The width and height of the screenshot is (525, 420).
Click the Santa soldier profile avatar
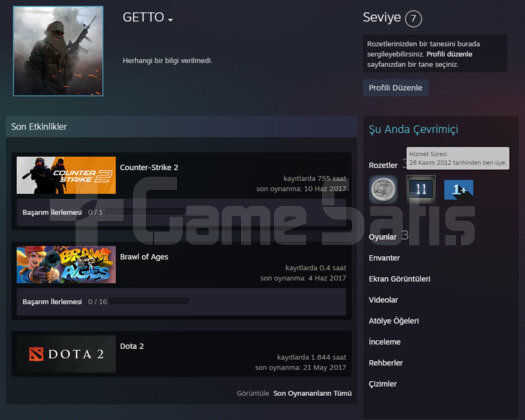(58, 51)
